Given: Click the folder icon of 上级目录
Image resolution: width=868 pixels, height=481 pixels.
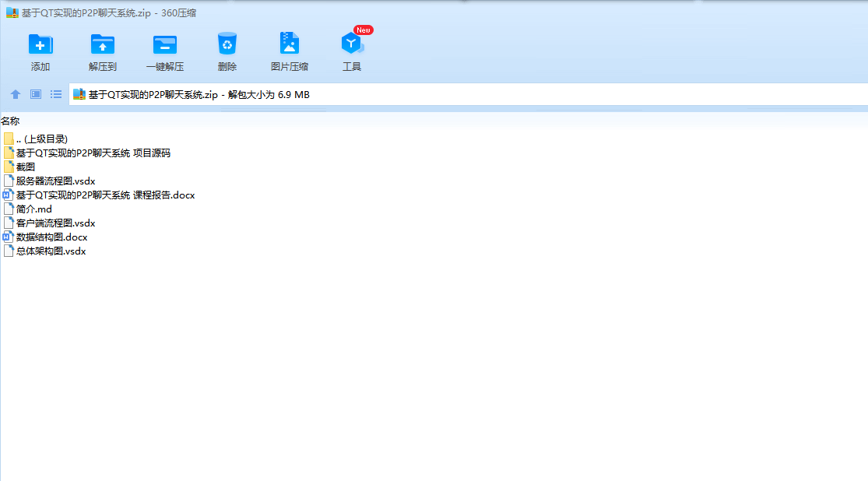Looking at the screenshot, I should coord(9,139).
